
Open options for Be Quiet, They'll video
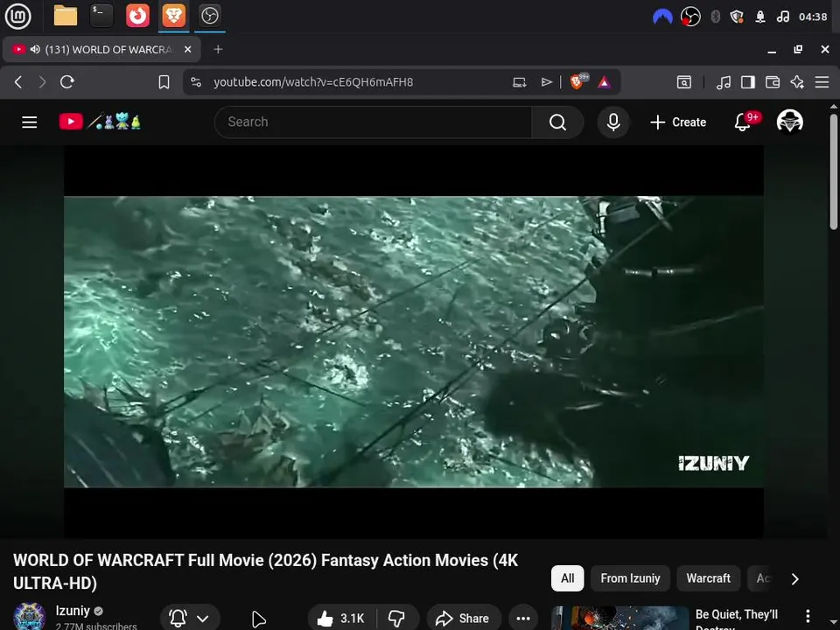click(x=808, y=616)
